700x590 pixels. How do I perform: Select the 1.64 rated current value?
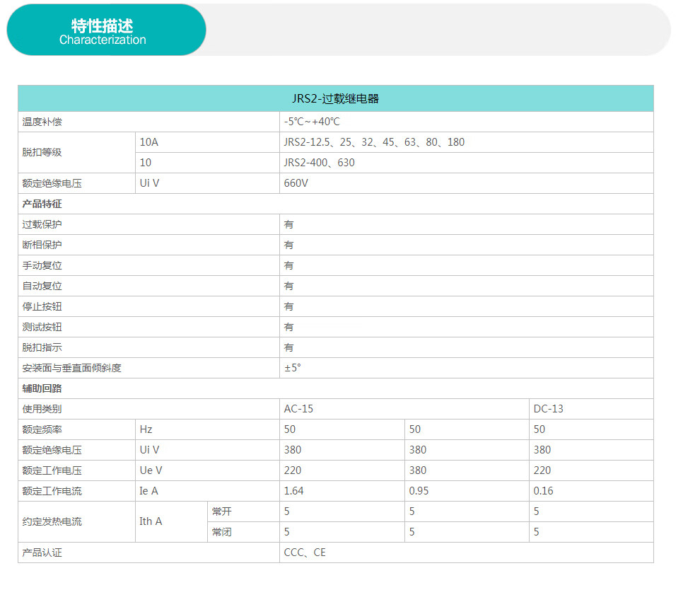[293, 491]
